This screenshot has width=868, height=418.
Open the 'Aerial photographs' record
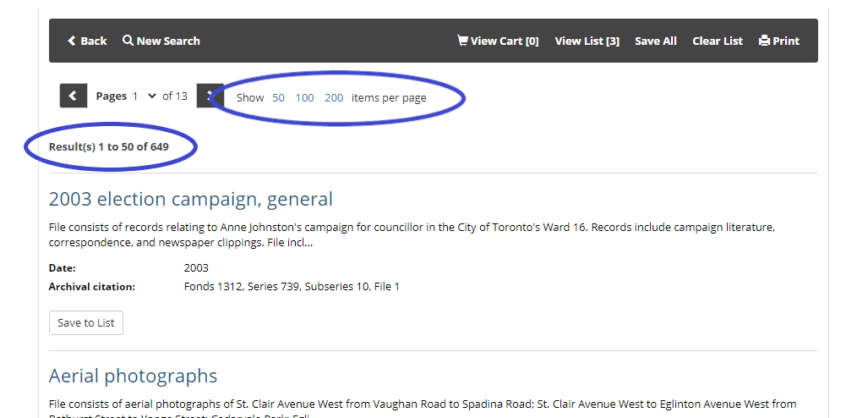tap(133, 376)
